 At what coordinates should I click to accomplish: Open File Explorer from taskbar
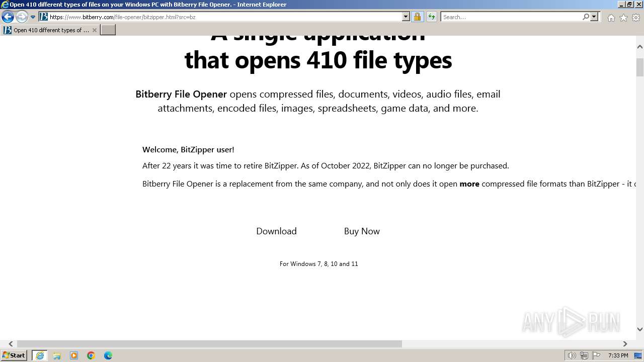tap(57, 355)
